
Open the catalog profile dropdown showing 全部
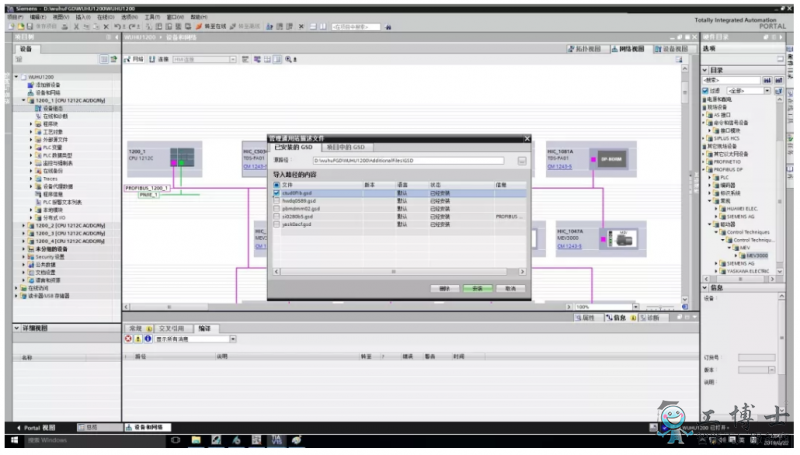767,91
